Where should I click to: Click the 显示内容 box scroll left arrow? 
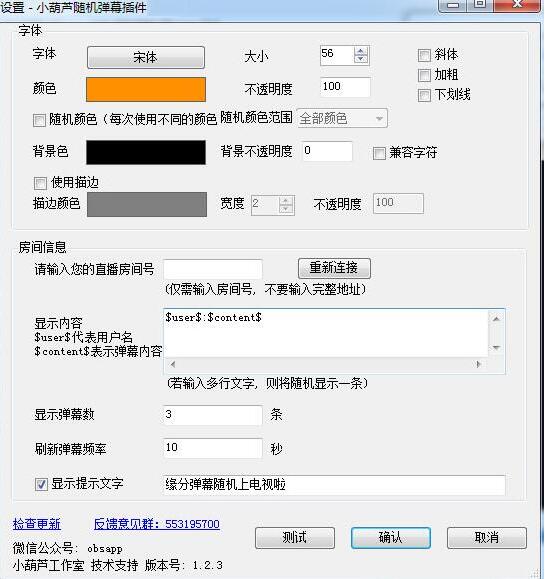[x=172, y=364]
